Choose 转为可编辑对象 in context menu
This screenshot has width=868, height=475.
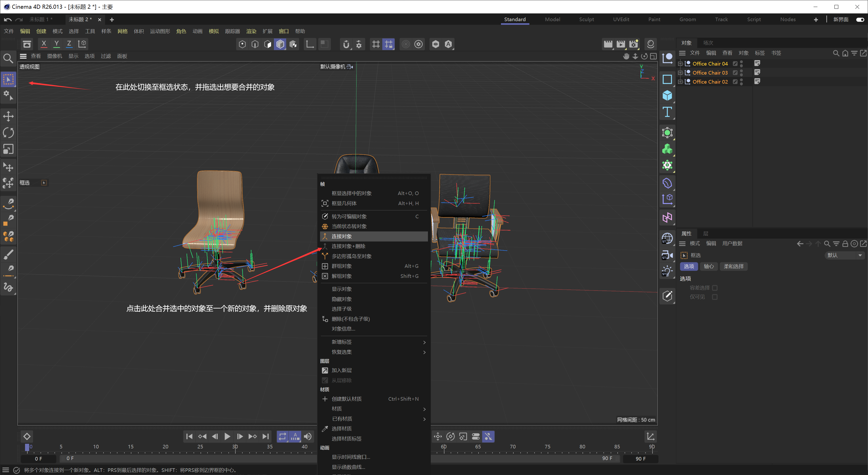(373, 216)
